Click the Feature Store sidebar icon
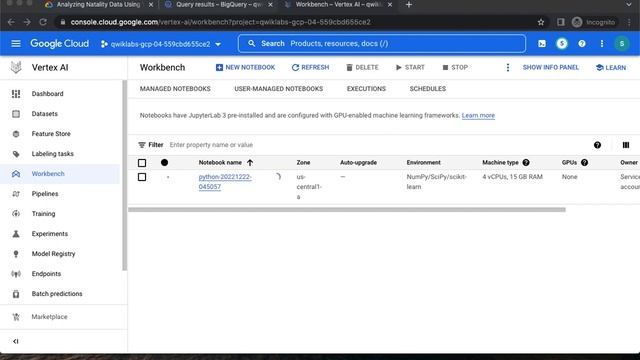 pyautogui.click(x=16, y=134)
